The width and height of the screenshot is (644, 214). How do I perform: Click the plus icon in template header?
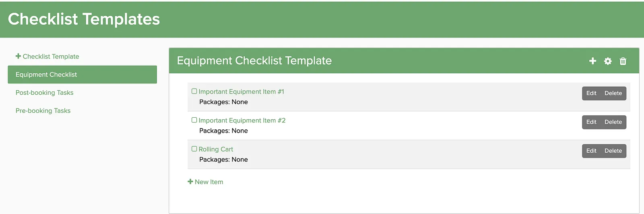pos(592,61)
